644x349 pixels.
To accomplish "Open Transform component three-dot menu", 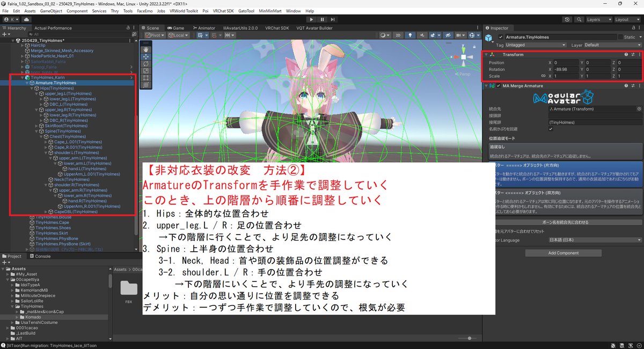I will pyautogui.click(x=639, y=55).
